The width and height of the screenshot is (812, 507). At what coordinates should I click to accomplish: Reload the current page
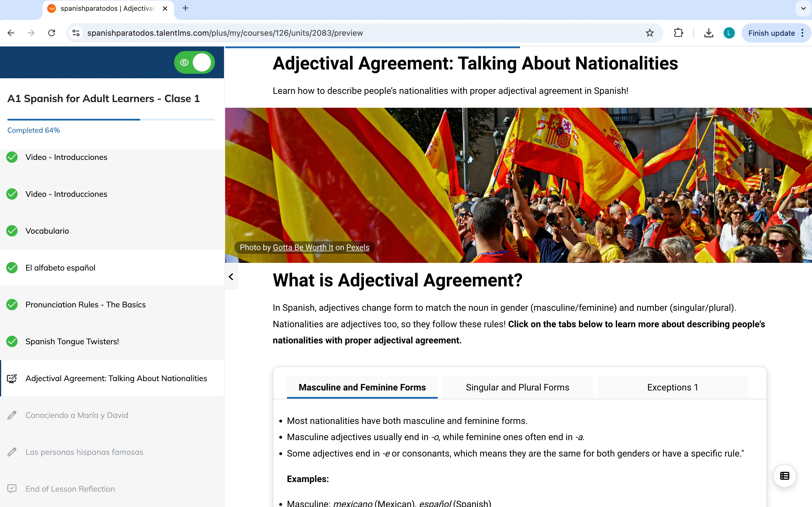click(x=52, y=33)
